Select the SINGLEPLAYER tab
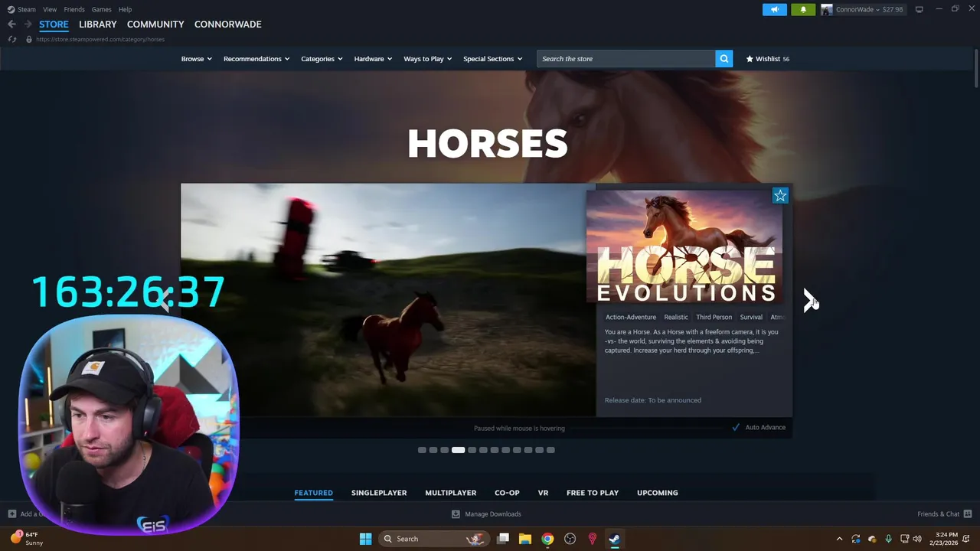Screen dimensions: 980x551 coord(379,493)
